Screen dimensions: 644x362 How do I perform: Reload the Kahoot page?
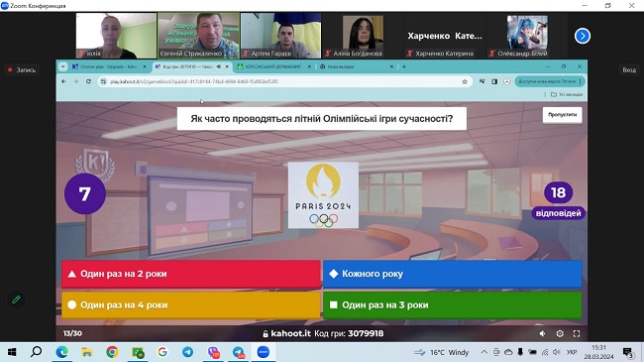click(x=88, y=81)
